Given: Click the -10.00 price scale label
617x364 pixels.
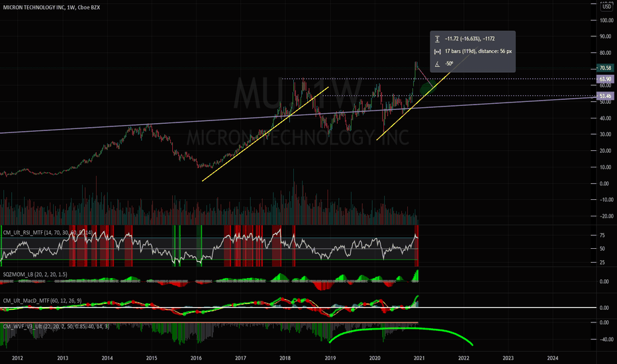Looking at the screenshot, I should pyautogui.click(x=606, y=200).
